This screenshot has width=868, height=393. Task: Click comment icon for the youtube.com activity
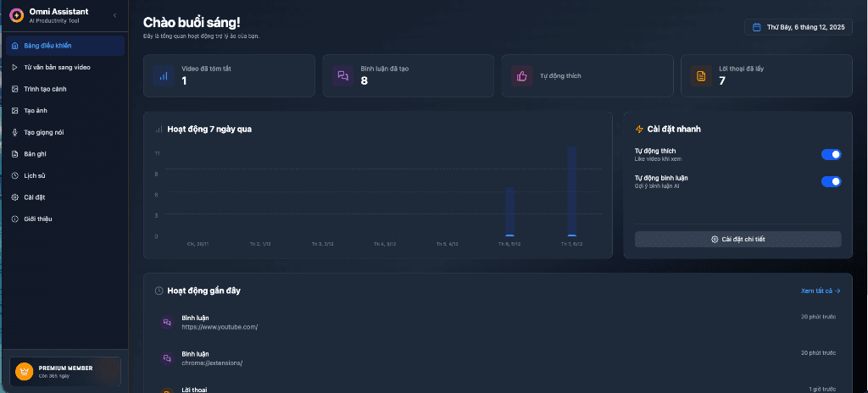(167, 322)
